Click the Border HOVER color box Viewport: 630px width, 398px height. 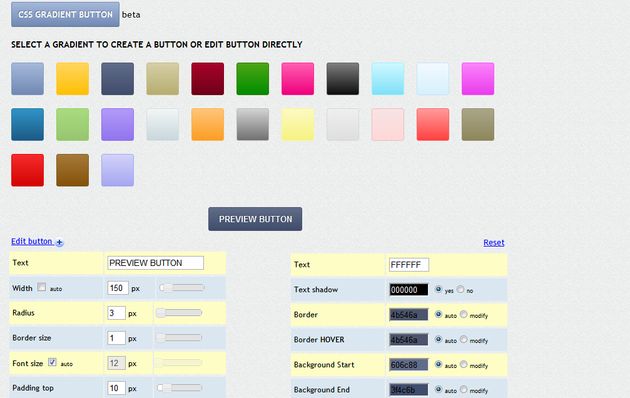coord(409,340)
